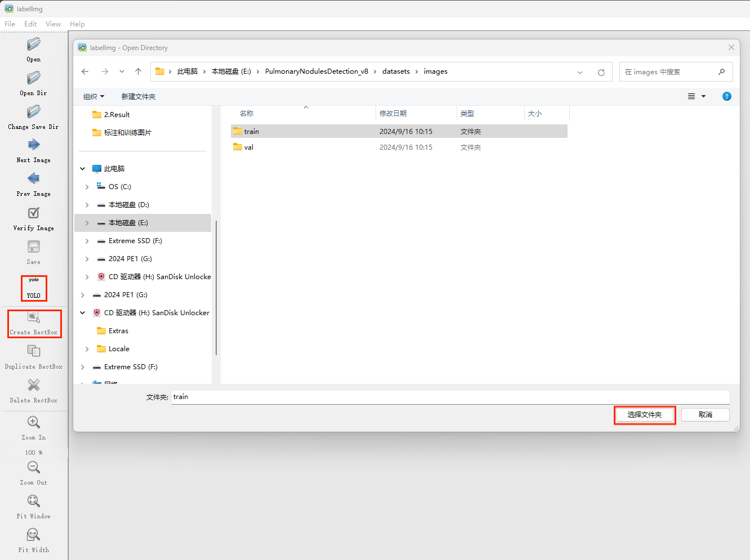750x560 pixels.
Task: Click PulmonaryNodulesDetection_v8 in the breadcrumb
Action: pyautogui.click(x=316, y=71)
